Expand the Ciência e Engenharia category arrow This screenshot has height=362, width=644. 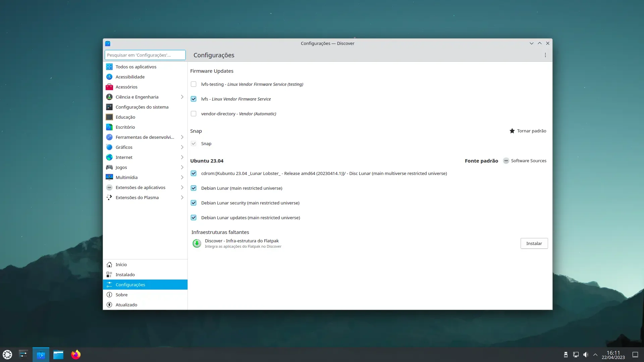coord(182,97)
